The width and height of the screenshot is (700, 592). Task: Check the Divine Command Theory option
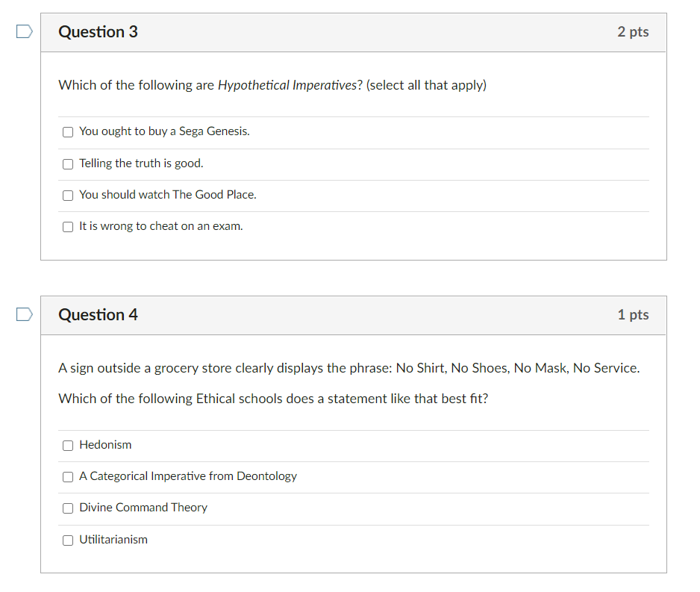(67, 508)
